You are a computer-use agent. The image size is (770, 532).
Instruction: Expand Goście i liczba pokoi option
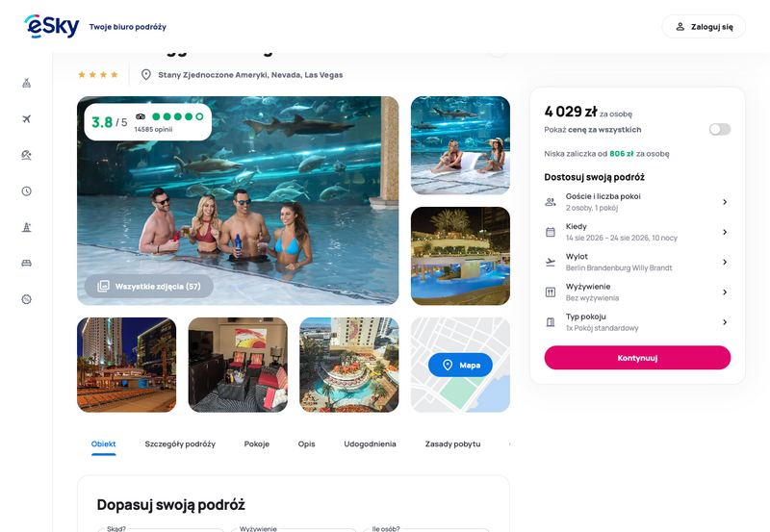coord(637,202)
